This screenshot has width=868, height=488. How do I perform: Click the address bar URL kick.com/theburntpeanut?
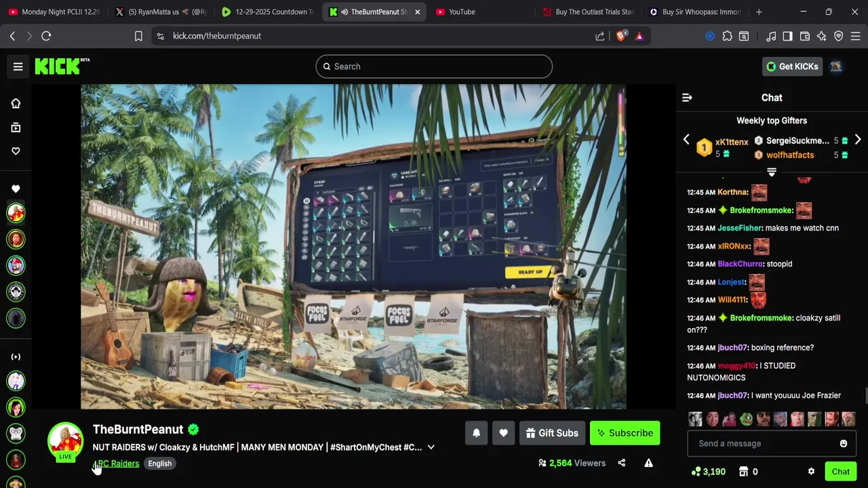[x=217, y=36]
